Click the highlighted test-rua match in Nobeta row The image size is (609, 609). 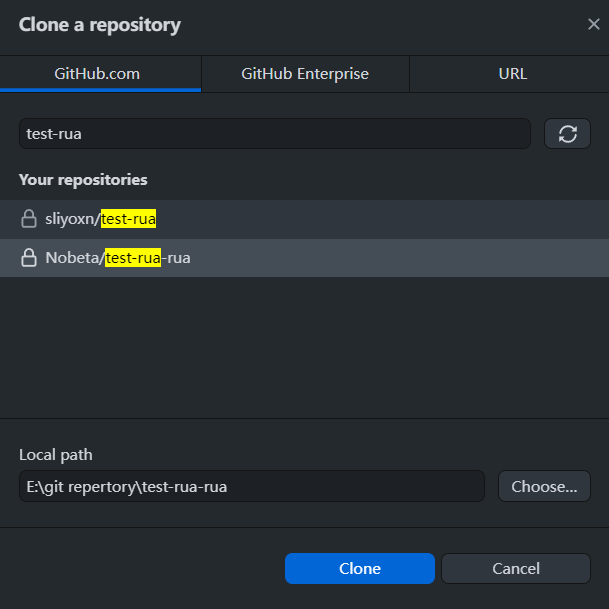133,258
